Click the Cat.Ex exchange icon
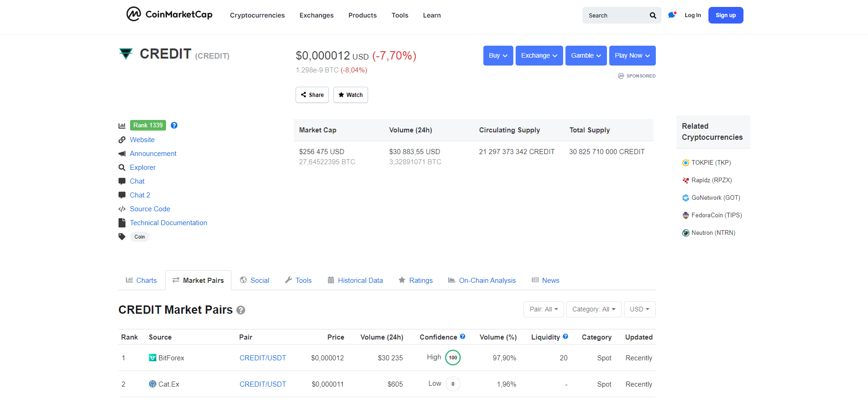The image size is (868, 400). pyautogui.click(x=153, y=384)
